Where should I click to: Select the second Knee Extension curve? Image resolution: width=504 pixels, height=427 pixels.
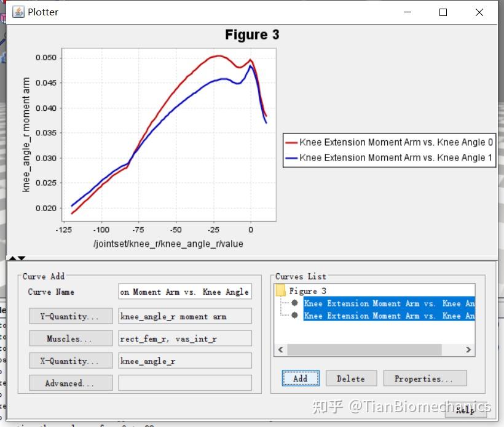click(389, 316)
